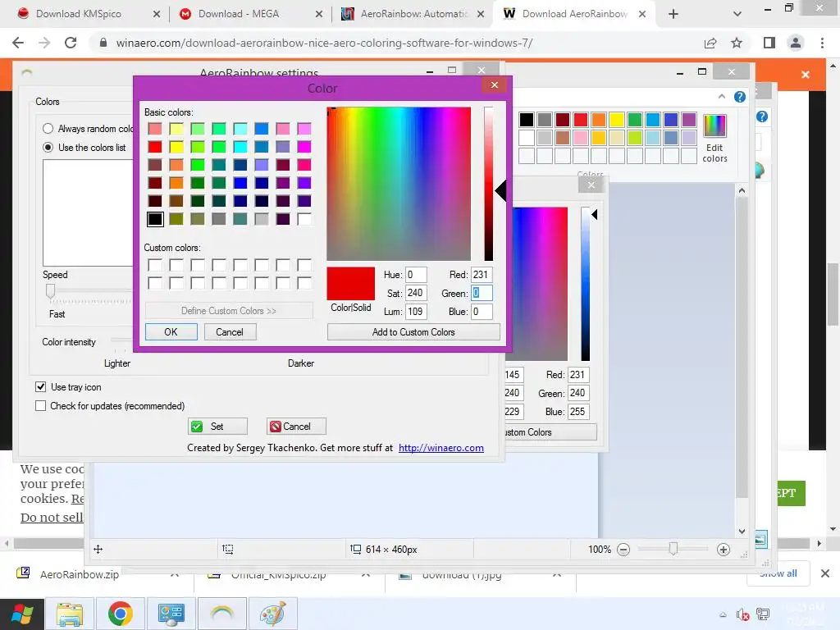Click the muted volume tray icon

[742, 614]
